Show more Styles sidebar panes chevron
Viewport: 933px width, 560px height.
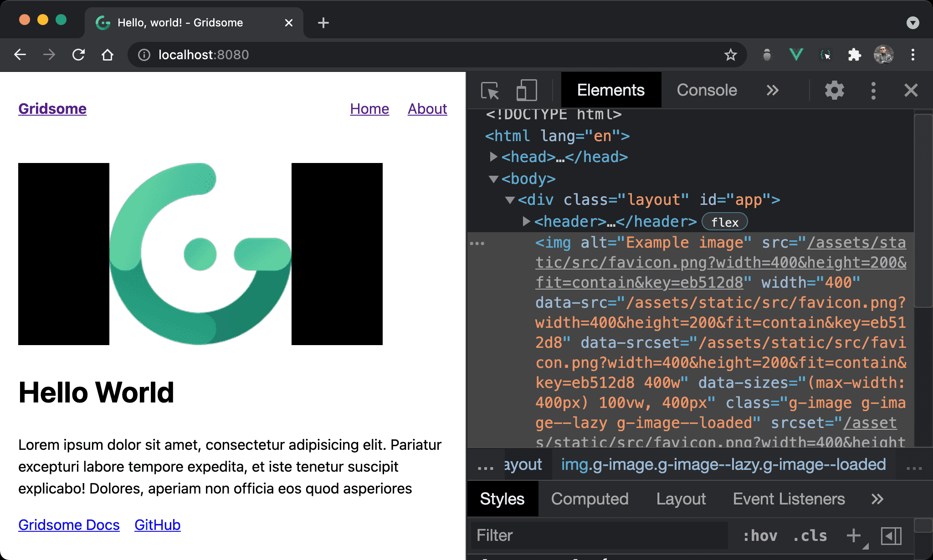(877, 499)
